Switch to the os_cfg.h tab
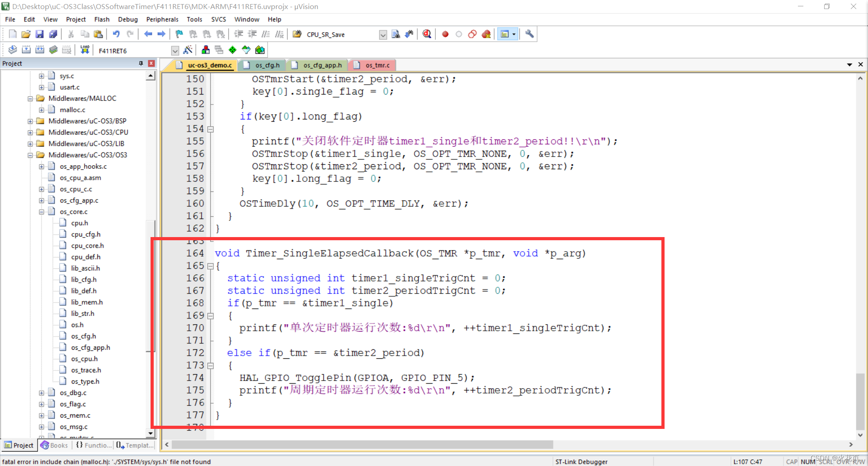Viewport: 868px width, 466px height. [262, 65]
